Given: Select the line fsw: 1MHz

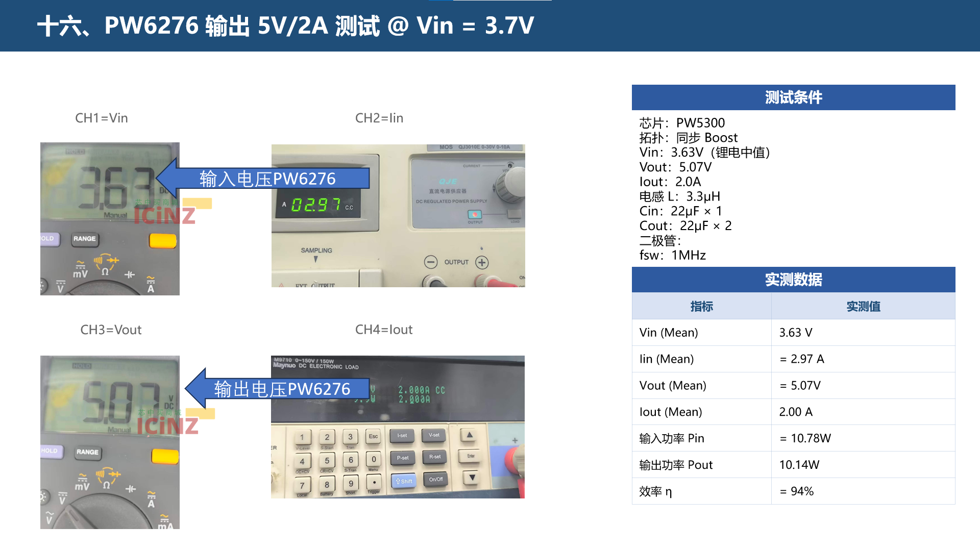Looking at the screenshot, I should coord(673,256).
